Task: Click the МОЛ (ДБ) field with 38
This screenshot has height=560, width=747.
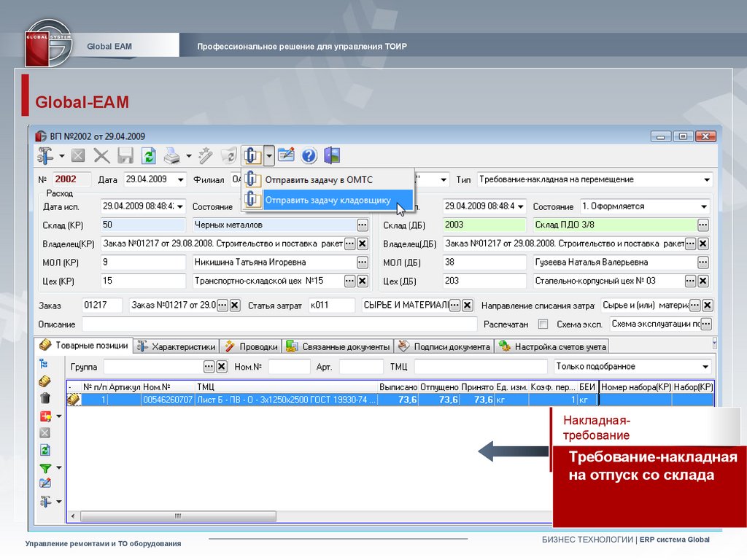Action: coord(484,262)
